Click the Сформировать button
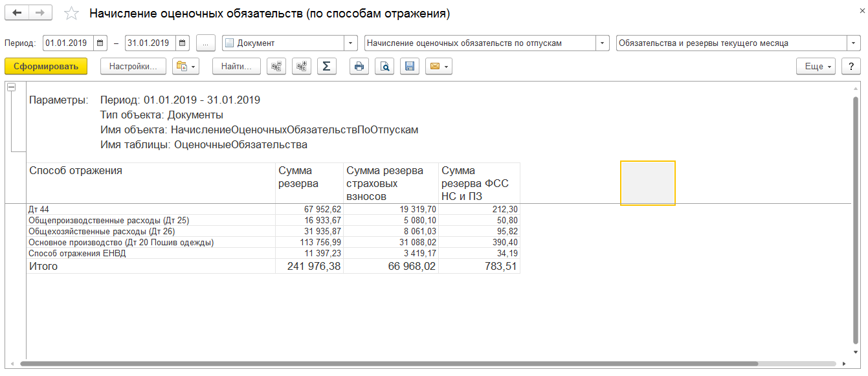Viewport: 868px width, 376px height. click(46, 66)
